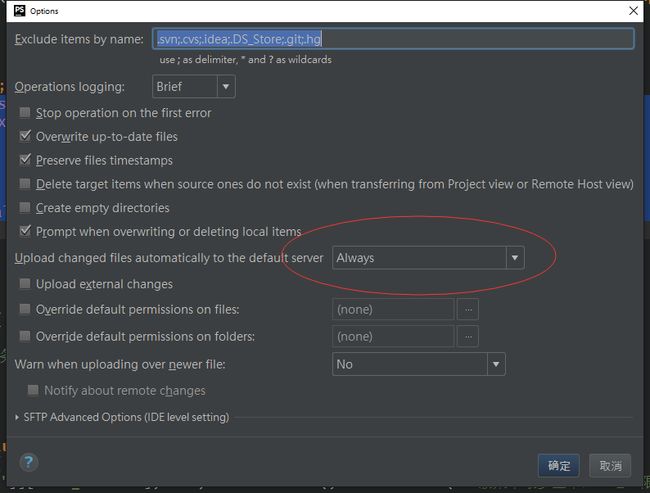Open the Operations logging Brief dropdown

194,86
